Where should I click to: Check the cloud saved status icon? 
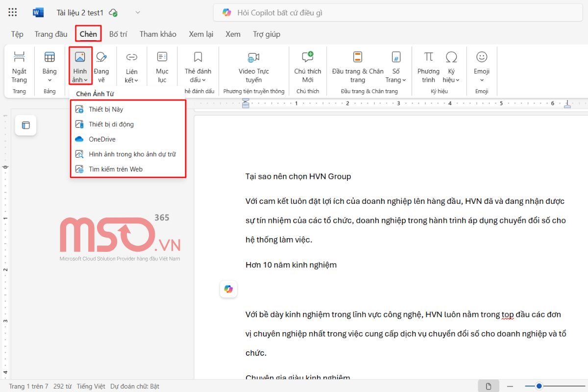click(113, 13)
